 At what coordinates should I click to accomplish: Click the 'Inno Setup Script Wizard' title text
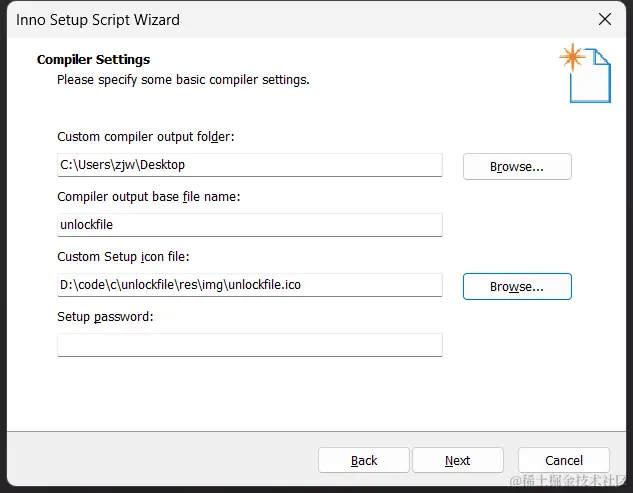(x=98, y=20)
